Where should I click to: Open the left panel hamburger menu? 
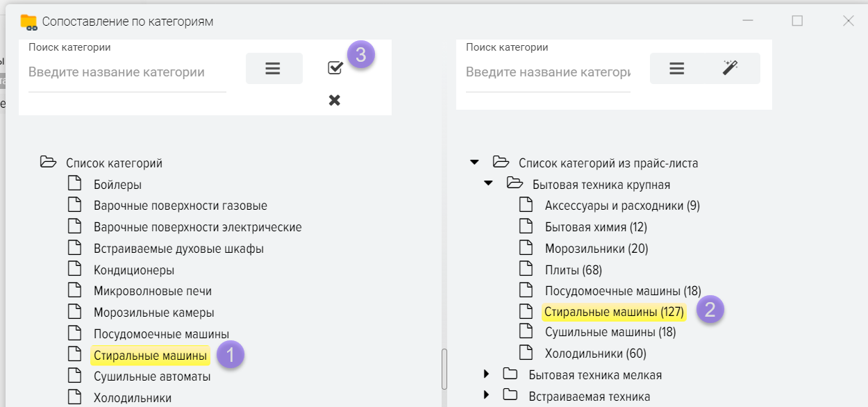273,69
